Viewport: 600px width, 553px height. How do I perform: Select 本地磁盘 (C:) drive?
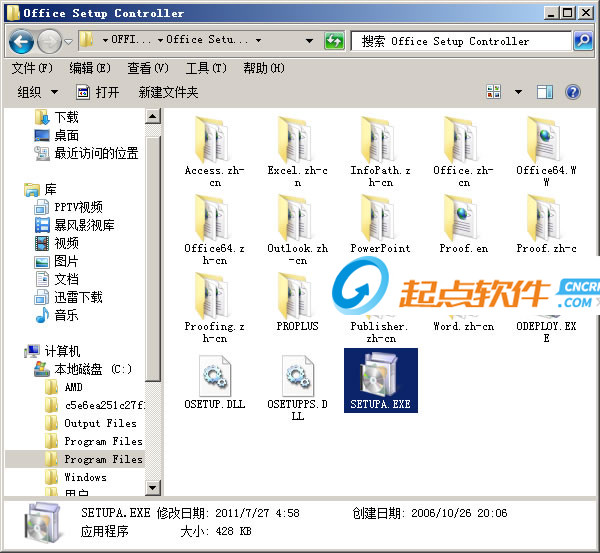click(x=83, y=369)
